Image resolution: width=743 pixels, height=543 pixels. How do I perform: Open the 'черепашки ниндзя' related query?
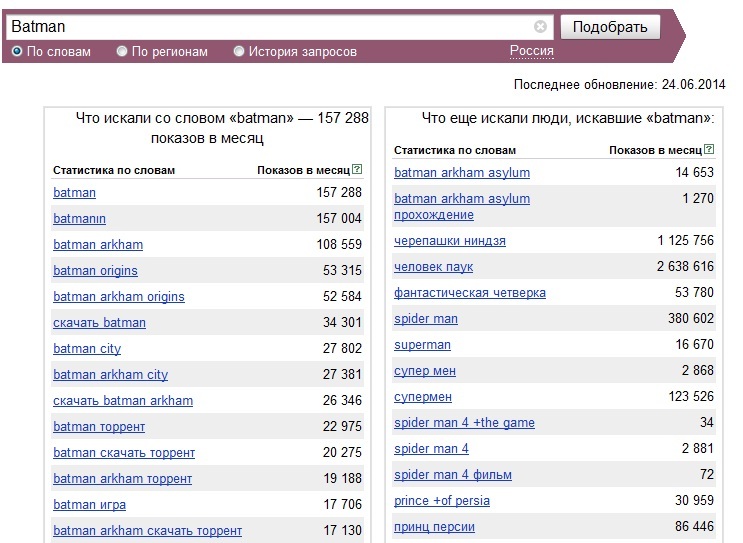450,241
